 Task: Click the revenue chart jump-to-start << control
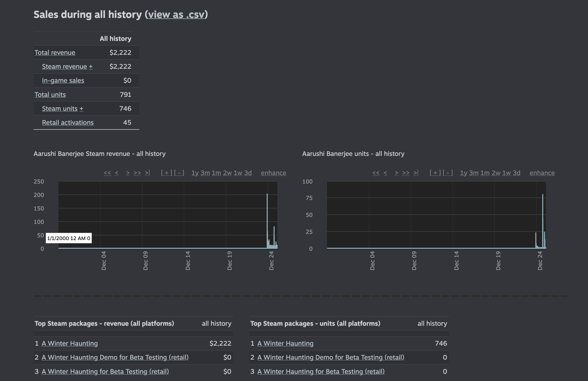coord(107,173)
